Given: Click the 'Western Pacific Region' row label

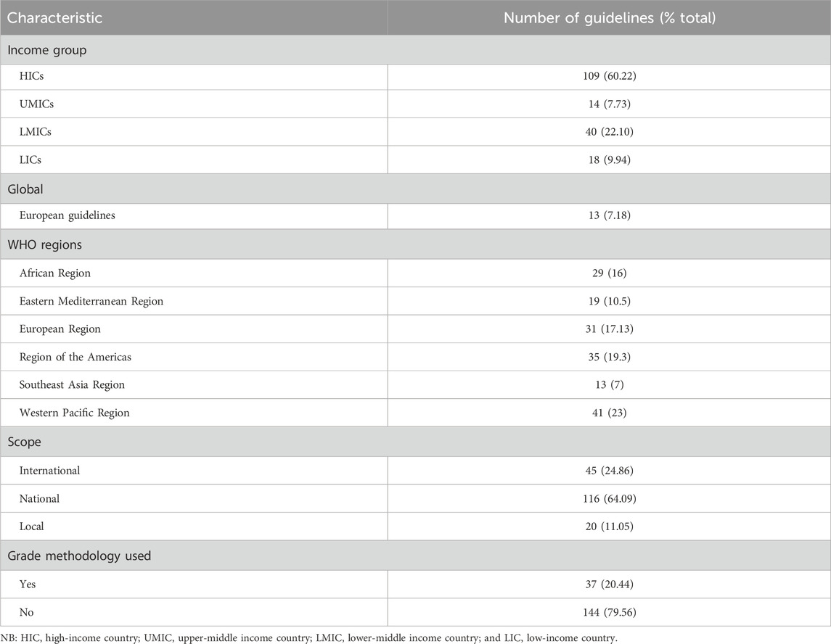Looking at the screenshot, I should 74,413.
